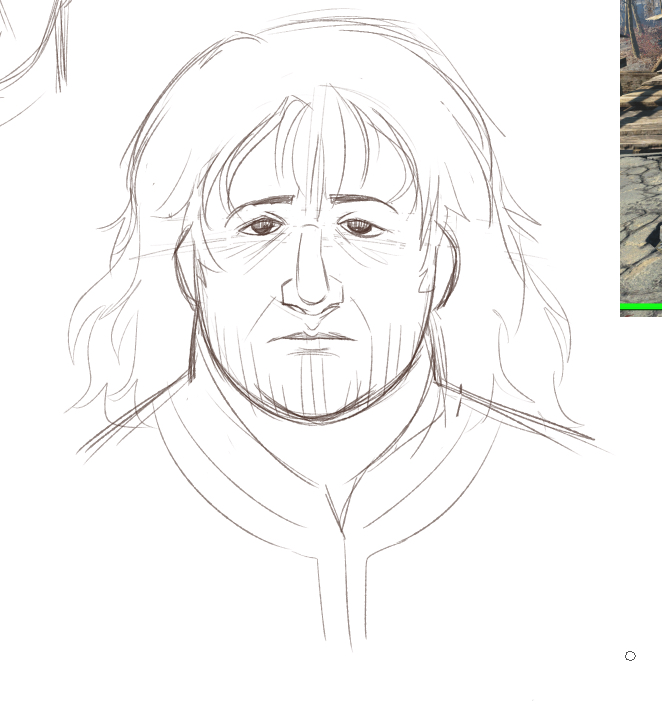Click the green bar under the reference photo
662x710 pixels.
pyautogui.click(x=641, y=306)
